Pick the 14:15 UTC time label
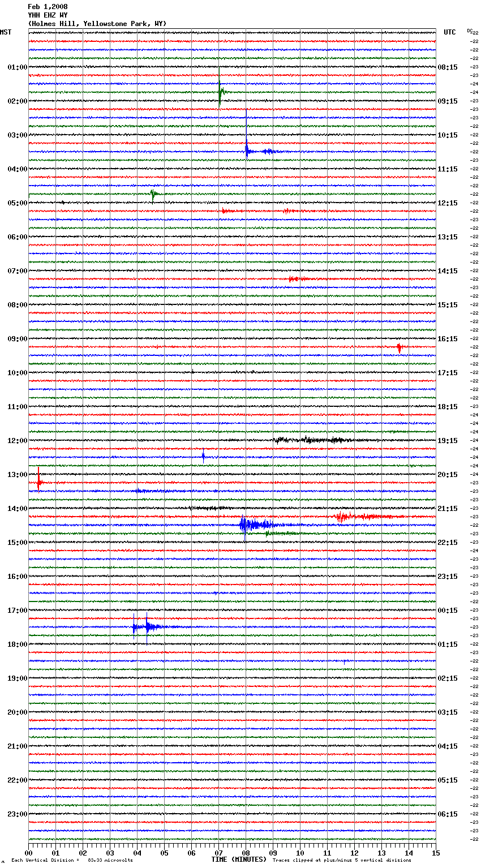This screenshot has height=868, width=481. [x=448, y=271]
